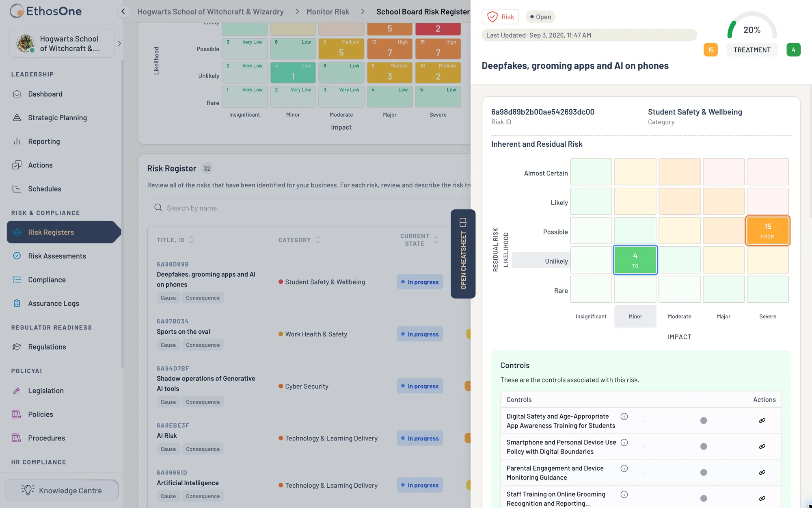812x508 pixels.
Task: Click the orange 15 inherent score badge
Action: (710, 50)
